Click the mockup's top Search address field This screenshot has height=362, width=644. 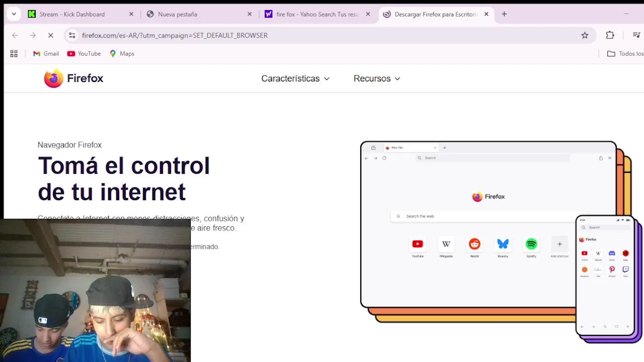point(493,158)
